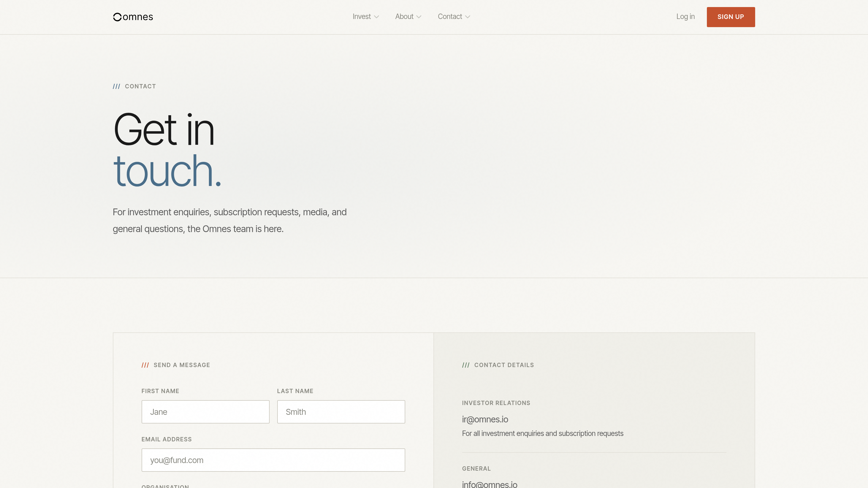Click the blue slashes icon next to CONTACT

[117, 86]
